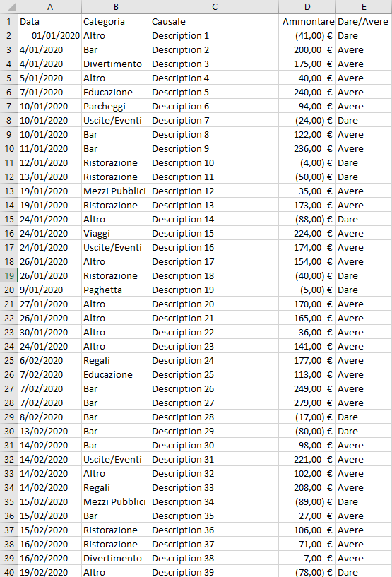The width and height of the screenshot is (392, 577).
Task: Select amount cell 279,00 €
Action: (x=307, y=403)
